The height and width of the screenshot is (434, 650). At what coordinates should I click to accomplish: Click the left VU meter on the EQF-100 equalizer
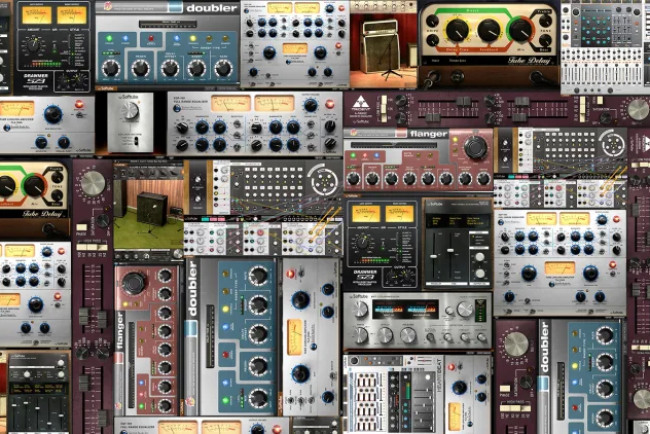[231, 104]
